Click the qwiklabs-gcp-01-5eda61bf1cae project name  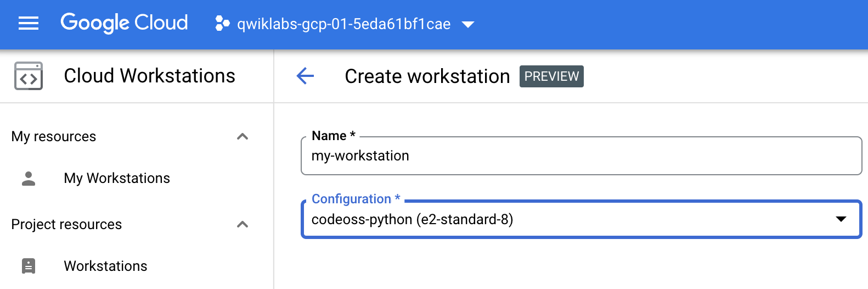pos(343,24)
